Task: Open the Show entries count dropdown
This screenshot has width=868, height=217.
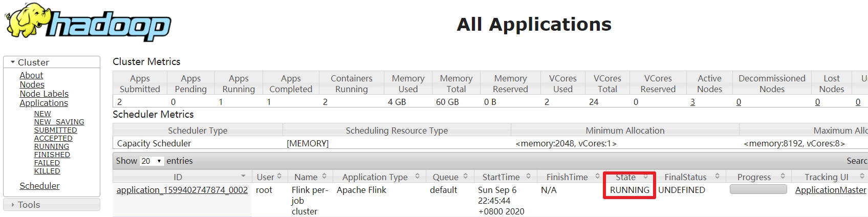Action: click(x=151, y=161)
